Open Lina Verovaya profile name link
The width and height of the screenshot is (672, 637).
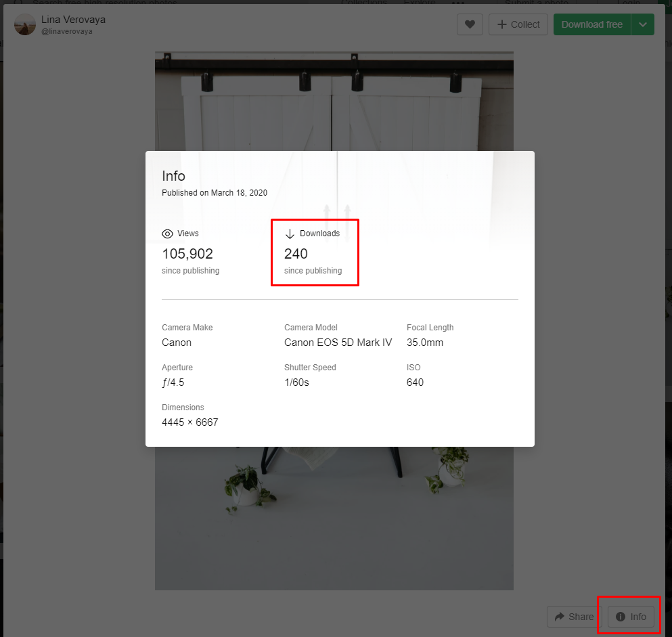pos(73,20)
